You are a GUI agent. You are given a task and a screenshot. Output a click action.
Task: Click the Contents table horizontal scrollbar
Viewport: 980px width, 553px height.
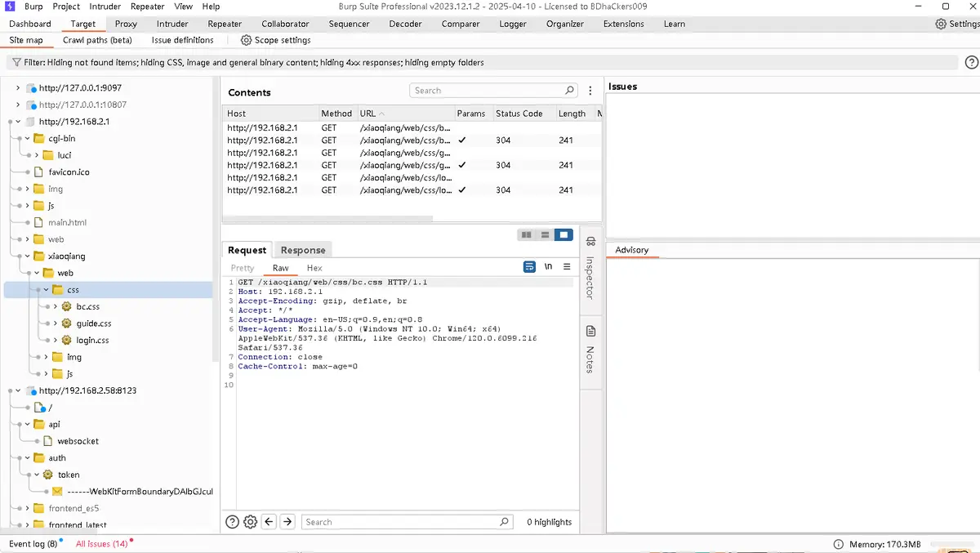[x=328, y=219]
